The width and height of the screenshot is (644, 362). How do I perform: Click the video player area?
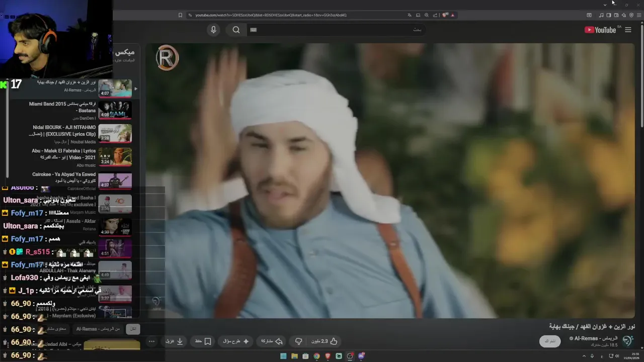click(x=390, y=180)
